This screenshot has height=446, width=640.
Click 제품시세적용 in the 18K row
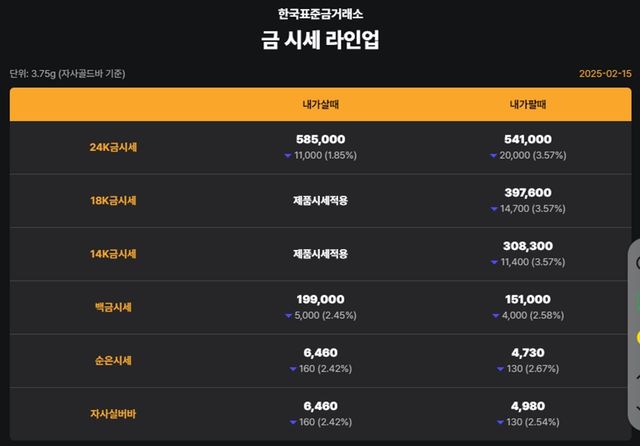click(x=321, y=200)
